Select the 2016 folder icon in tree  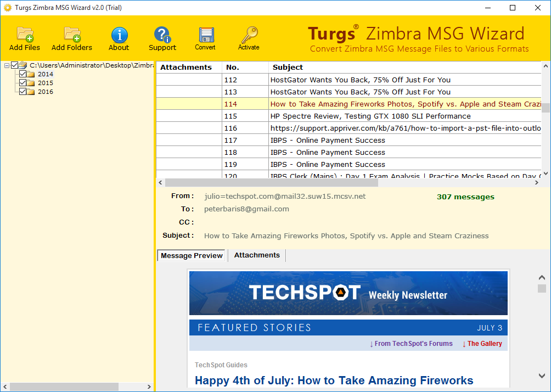pyautogui.click(x=31, y=92)
